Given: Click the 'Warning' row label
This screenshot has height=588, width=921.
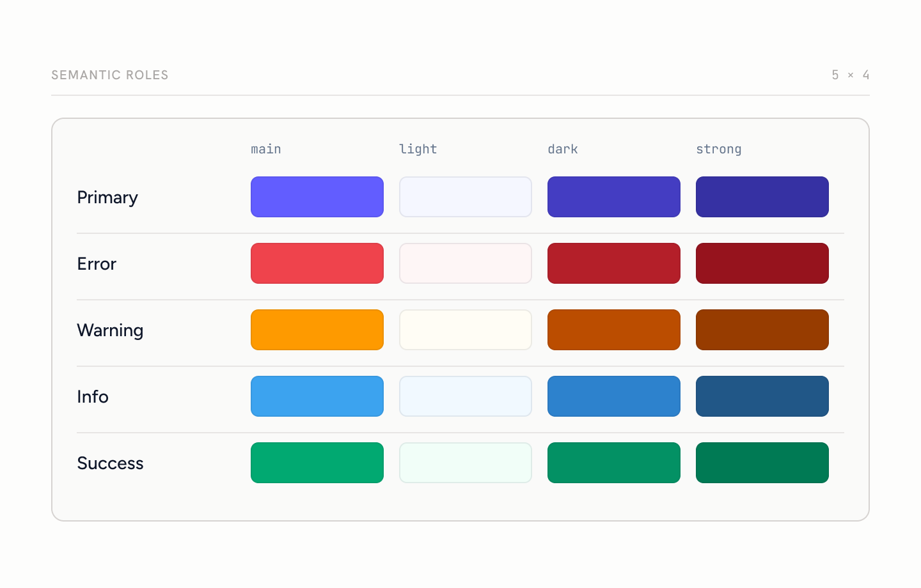Looking at the screenshot, I should (x=110, y=330).
